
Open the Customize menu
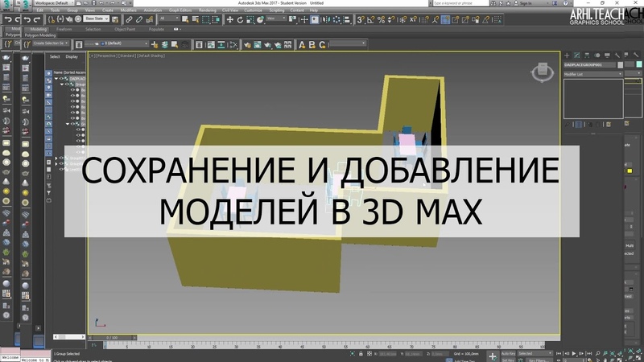[x=253, y=10]
